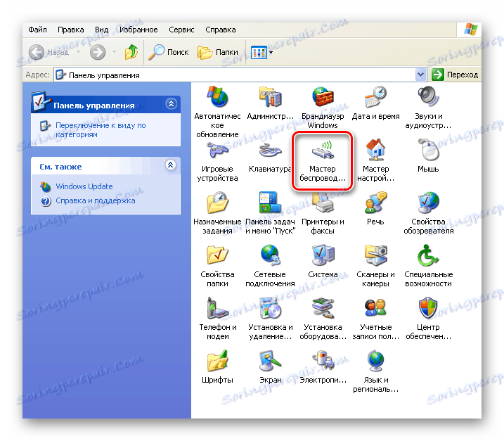This screenshot has height=441, width=504.
Task: Open Центр обеспечения безопасности shield icon
Action: click(428, 308)
